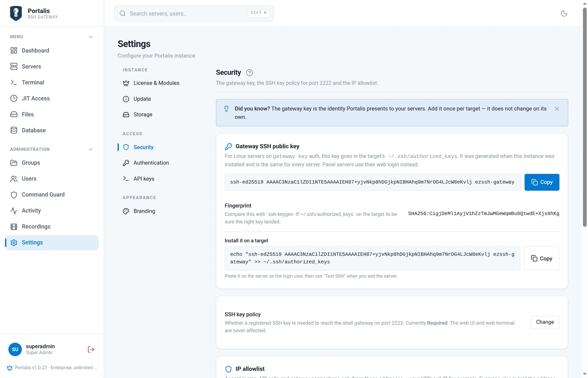Dismiss the Did you know banner
The image size is (588, 378).
coord(557,109)
